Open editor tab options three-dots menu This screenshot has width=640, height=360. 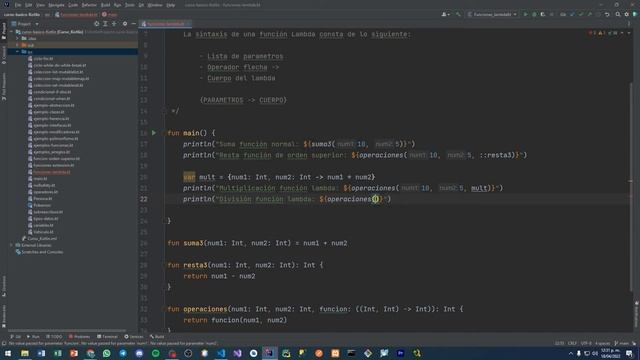pyautogui.click(x=629, y=24)
